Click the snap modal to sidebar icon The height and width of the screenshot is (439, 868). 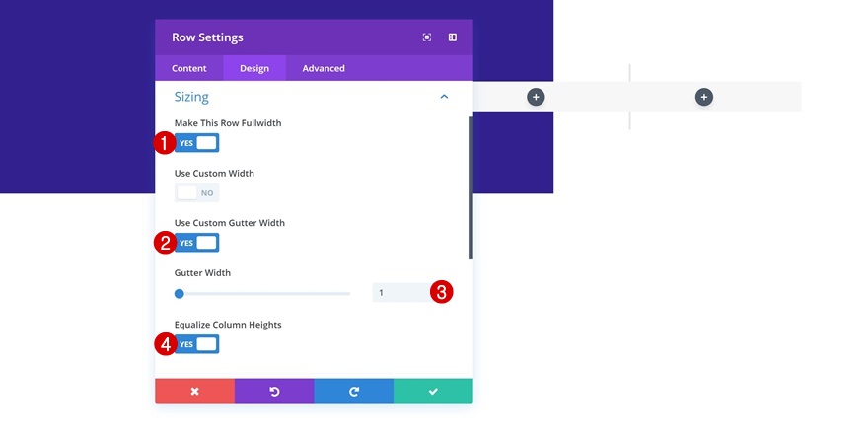(453, 37)
